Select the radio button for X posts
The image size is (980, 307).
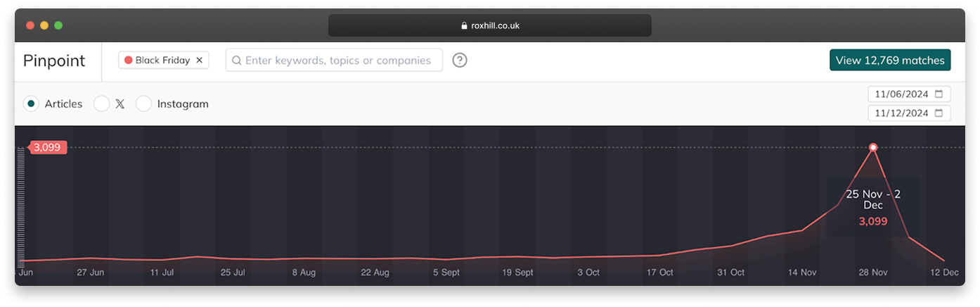tap(101, 104)
